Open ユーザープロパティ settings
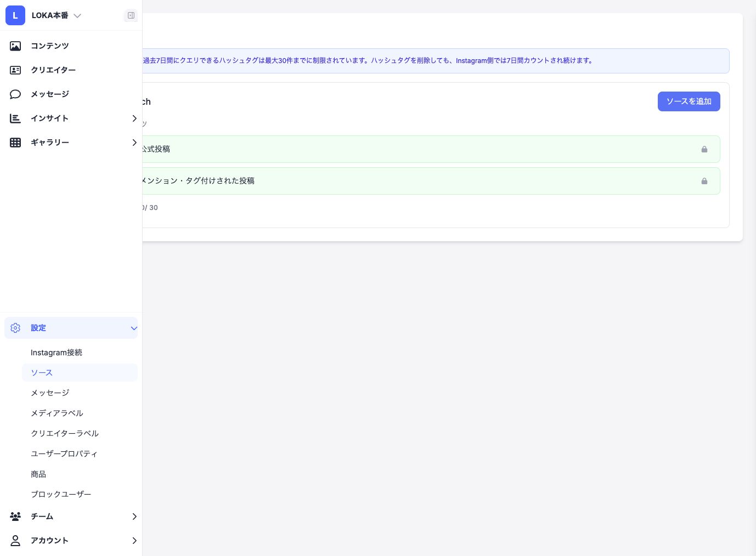 click(x=80, y=454)
